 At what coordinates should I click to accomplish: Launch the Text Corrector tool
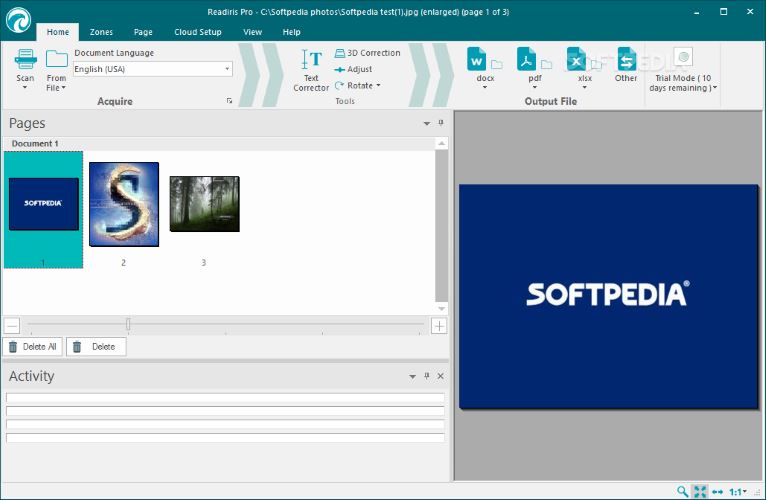(311, 70)
